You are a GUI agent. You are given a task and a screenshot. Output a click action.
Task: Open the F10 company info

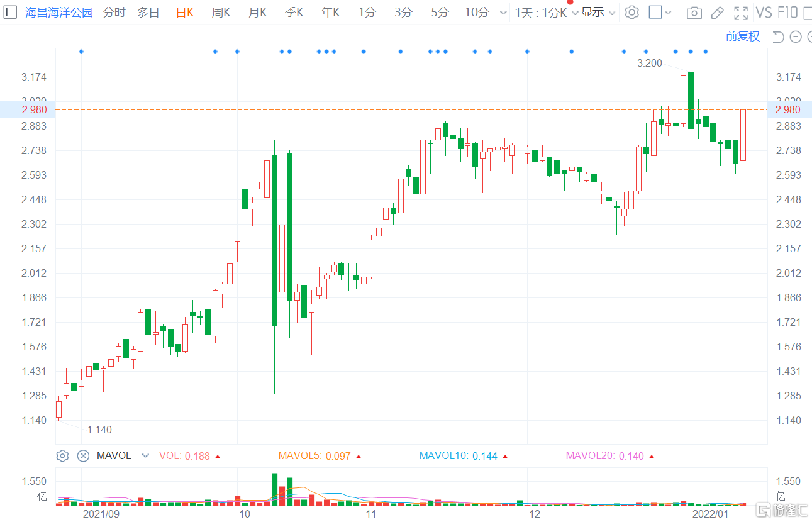(787, 12)
